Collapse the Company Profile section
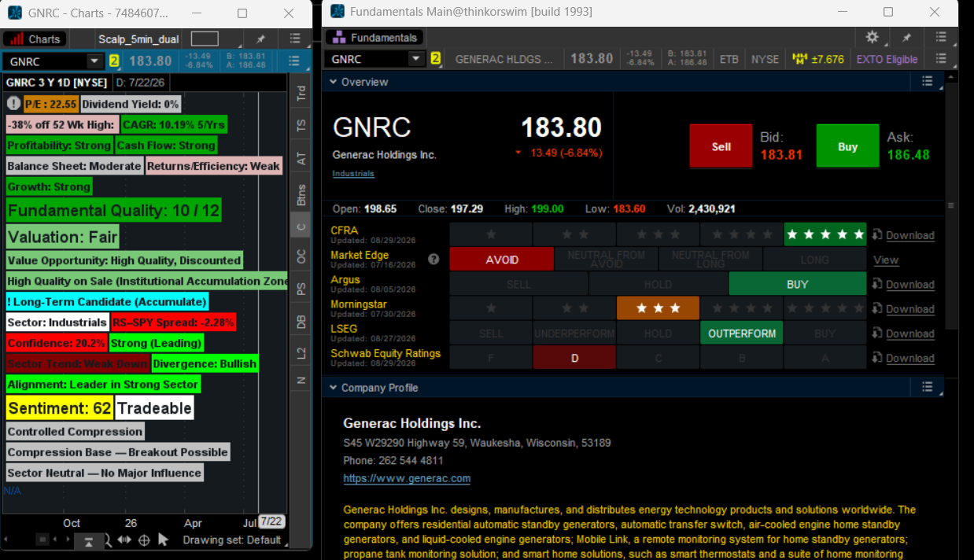The image size is (974, 560). pyautogui.click(x=334, y=388)
